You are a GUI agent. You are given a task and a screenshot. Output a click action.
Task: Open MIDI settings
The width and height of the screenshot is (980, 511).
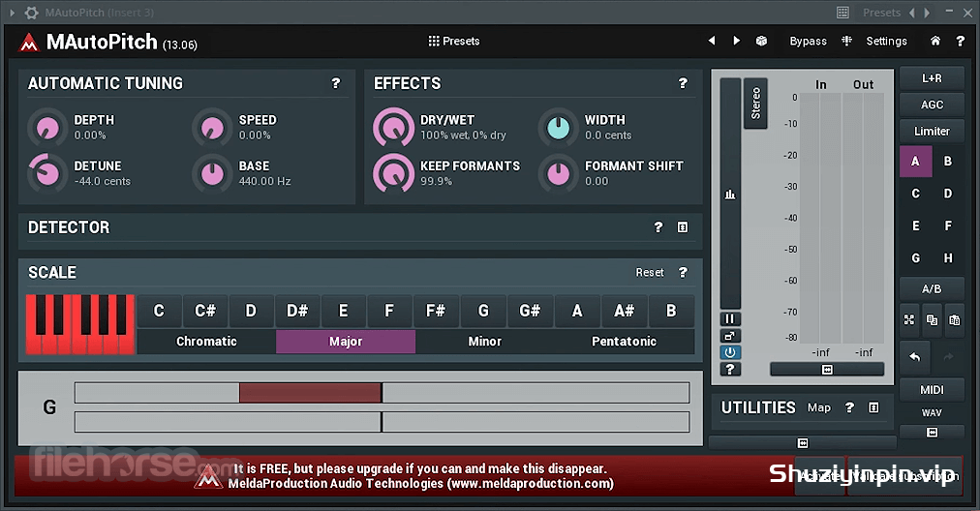pos(932,390)
